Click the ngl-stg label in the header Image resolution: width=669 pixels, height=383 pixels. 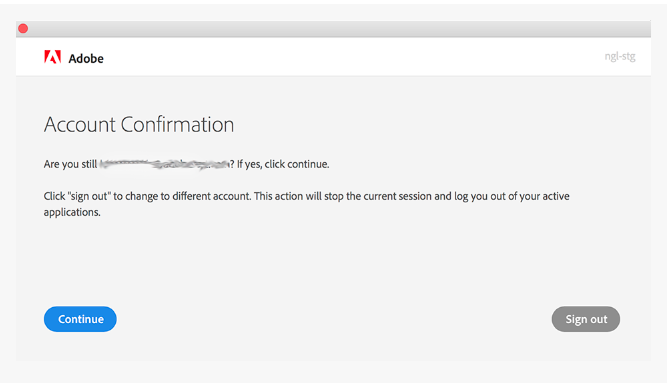[x=620, y=57]
